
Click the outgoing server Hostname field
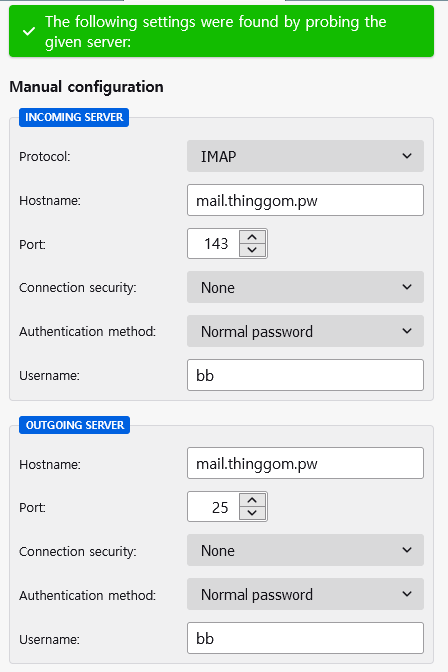[x=305, y=463]
